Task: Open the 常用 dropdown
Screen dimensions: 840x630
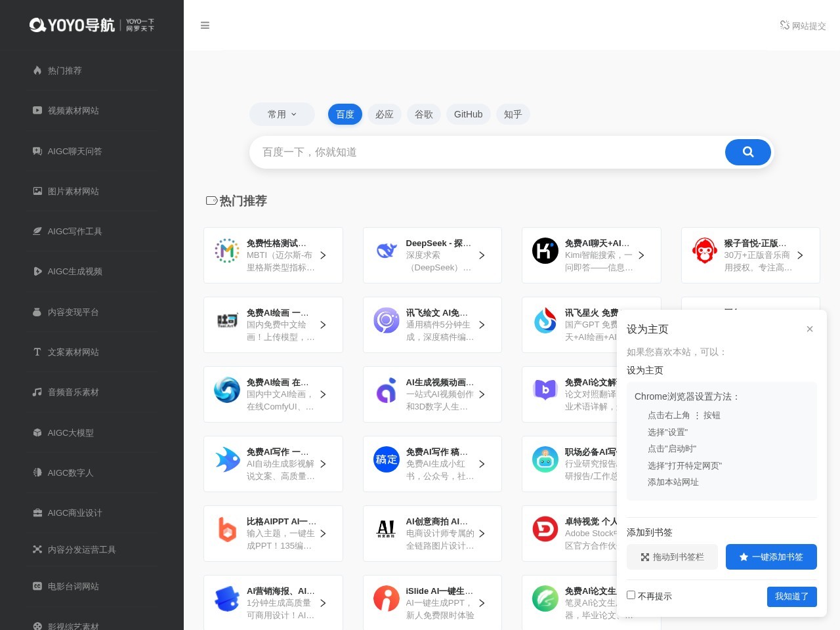Action: click(282, 114)
